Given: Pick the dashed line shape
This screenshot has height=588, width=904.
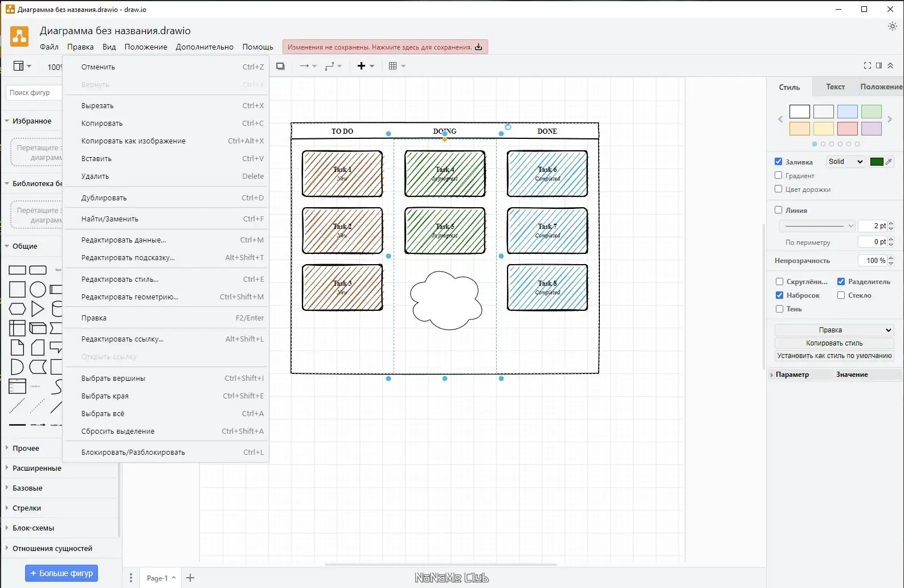Looking at the screenshot, I should pyautogui.click(x=17, y=406).
